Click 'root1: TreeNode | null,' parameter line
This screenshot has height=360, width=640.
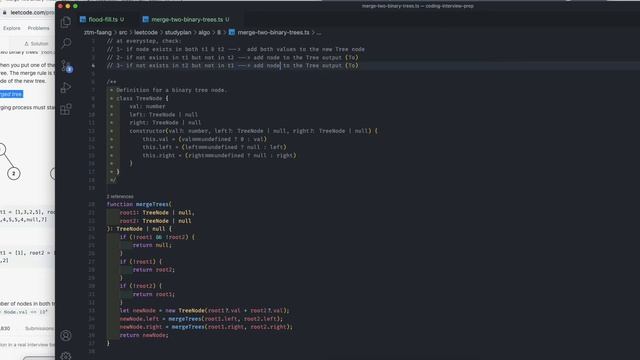[x=157, y=213]
